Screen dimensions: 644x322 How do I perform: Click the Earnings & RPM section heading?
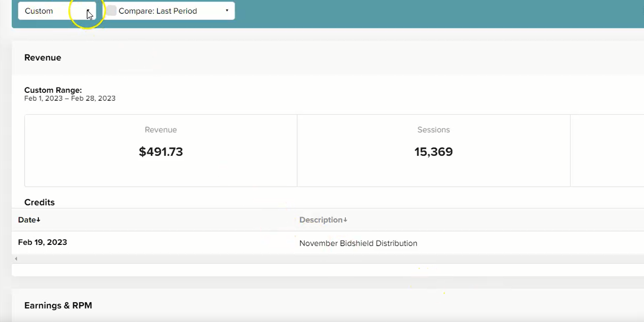pos(58,305)
